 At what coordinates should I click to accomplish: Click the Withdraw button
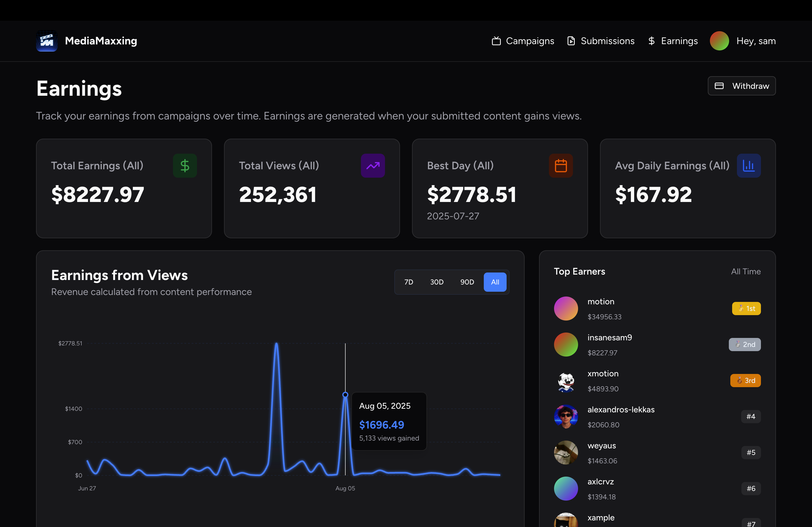[x=741, y=86]
